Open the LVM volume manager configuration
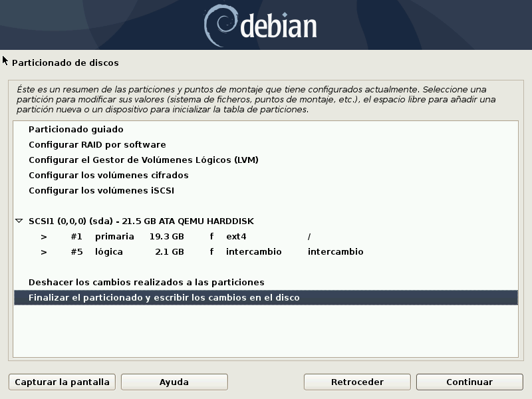This screenshot has width=532, height=399. 143,160
